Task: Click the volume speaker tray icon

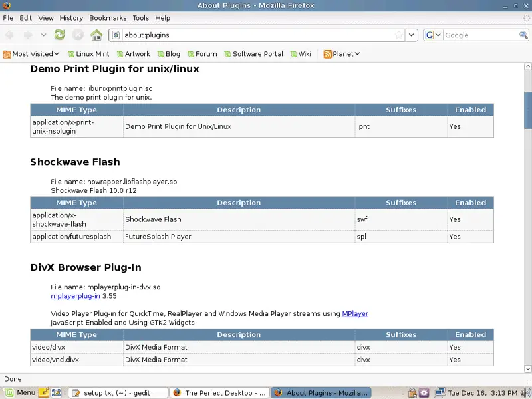Action: (x=525, y=393)
